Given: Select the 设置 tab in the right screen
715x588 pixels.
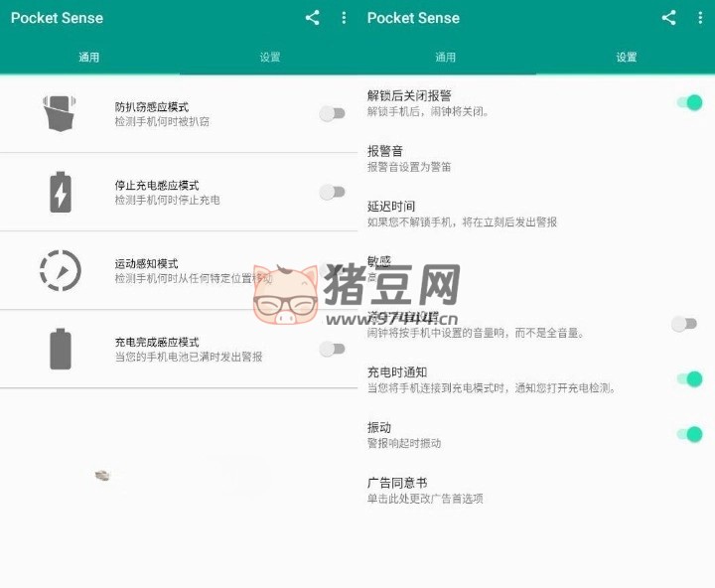Looking at the screenshot, I should (x=626, y=57).
